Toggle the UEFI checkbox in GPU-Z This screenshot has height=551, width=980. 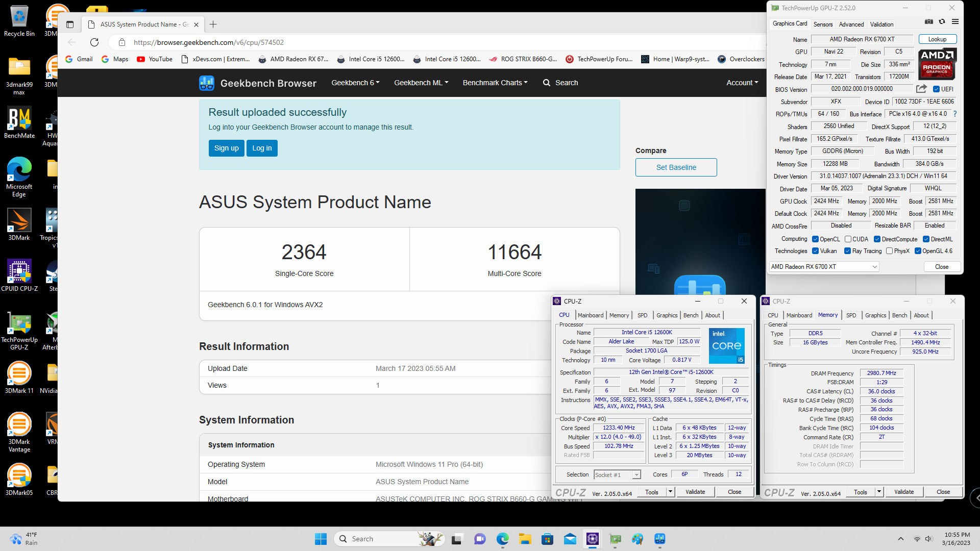point(936,89)
